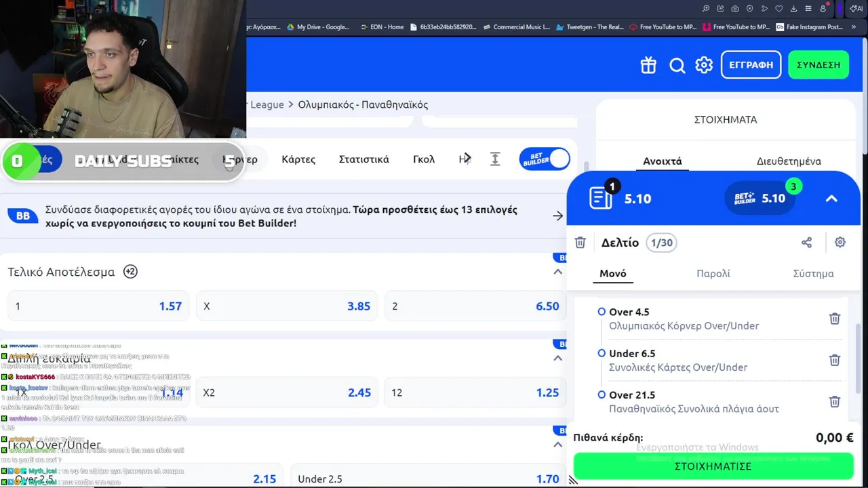868x488 pixels.
Task: Pick draw X odds 3.85
Action: pos(286,306)
